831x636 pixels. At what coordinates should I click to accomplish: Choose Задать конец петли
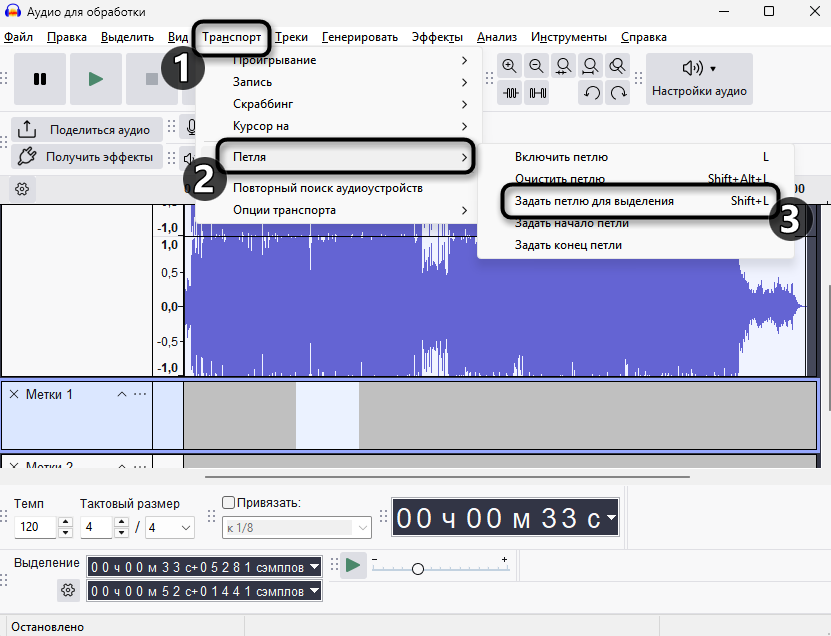tap(635, 245)
